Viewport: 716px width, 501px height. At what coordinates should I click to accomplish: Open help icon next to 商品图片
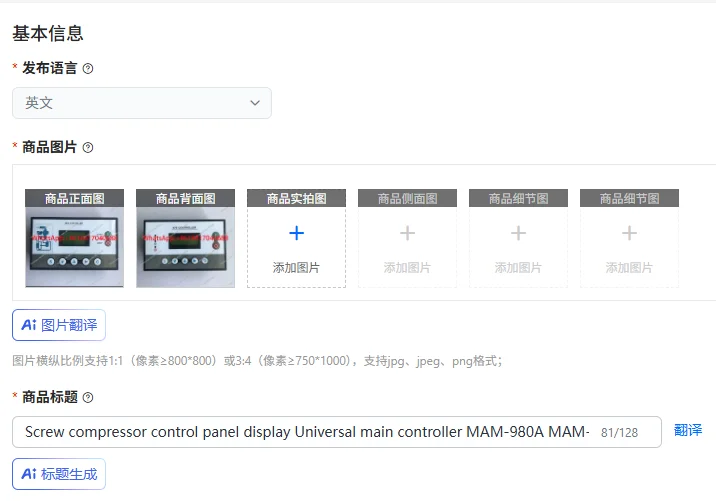tap(88, 148)
